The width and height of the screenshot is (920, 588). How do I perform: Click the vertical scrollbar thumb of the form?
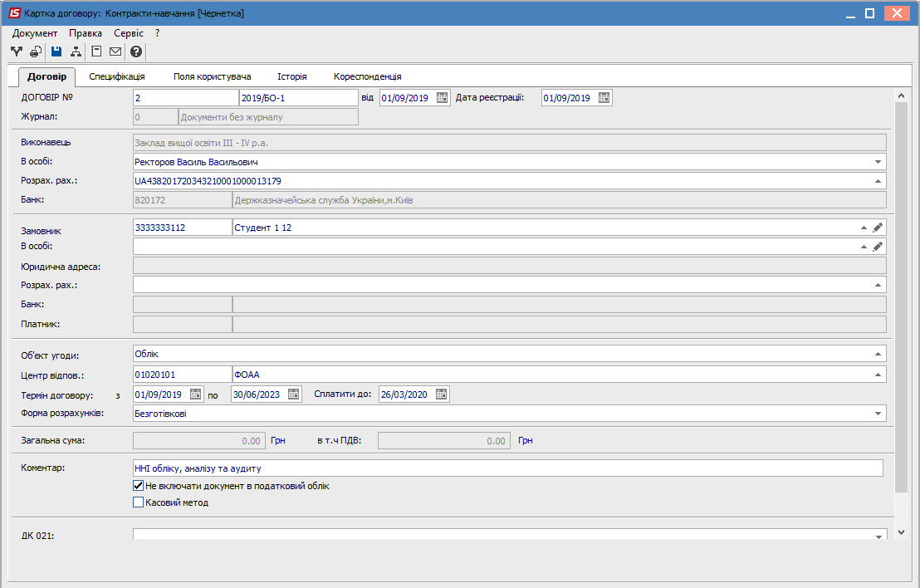(902, 297)
